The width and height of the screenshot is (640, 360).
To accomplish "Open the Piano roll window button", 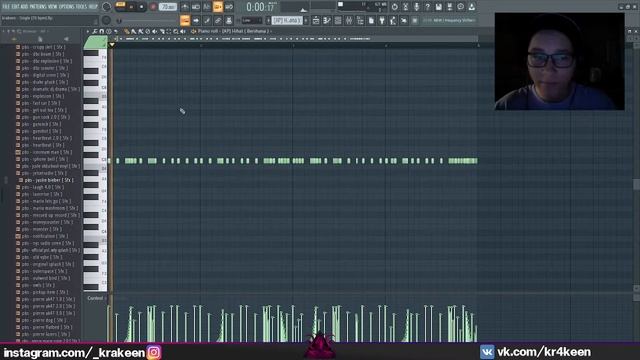I will [327, 20].
